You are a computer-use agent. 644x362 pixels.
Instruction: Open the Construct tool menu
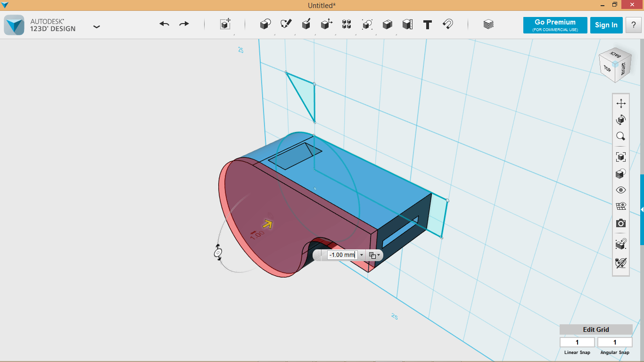point(306,25)
